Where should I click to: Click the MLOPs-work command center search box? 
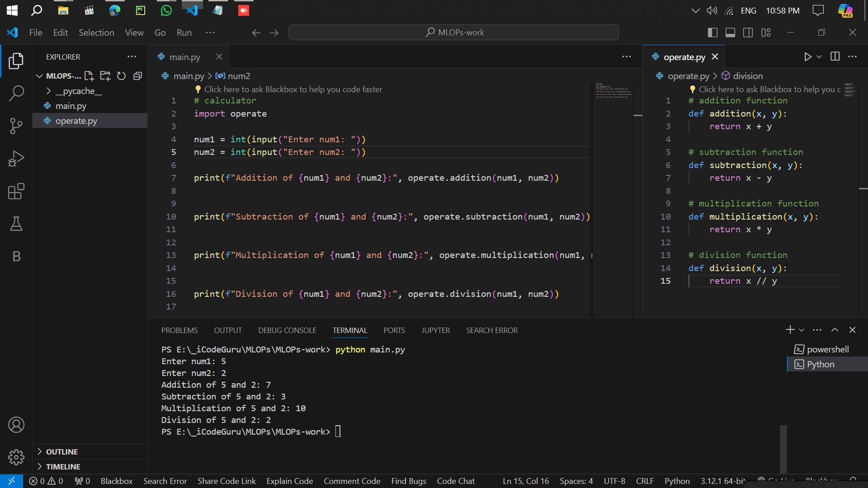click(x=453, y=33)
